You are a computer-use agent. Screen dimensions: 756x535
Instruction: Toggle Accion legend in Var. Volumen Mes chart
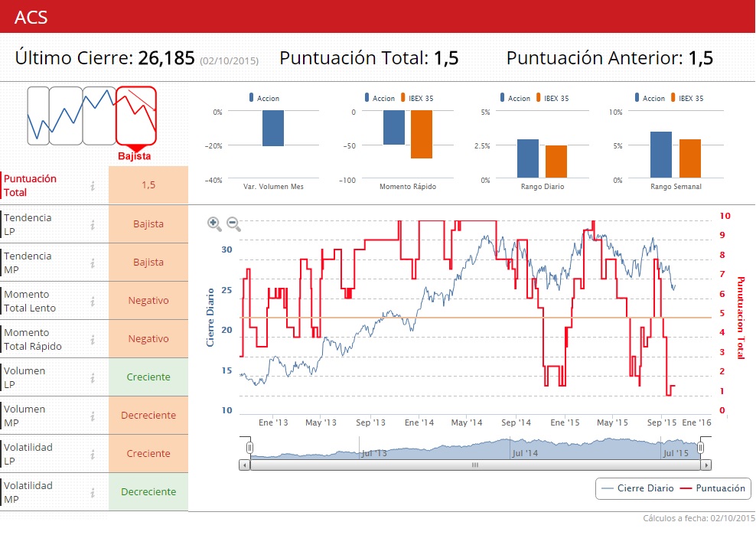pos(264,98)
